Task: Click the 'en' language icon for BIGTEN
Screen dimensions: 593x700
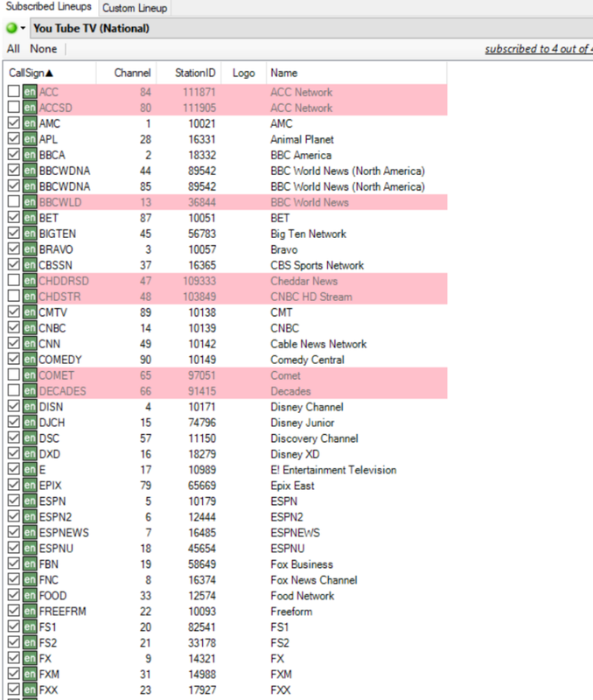Action: click(30, 234)
